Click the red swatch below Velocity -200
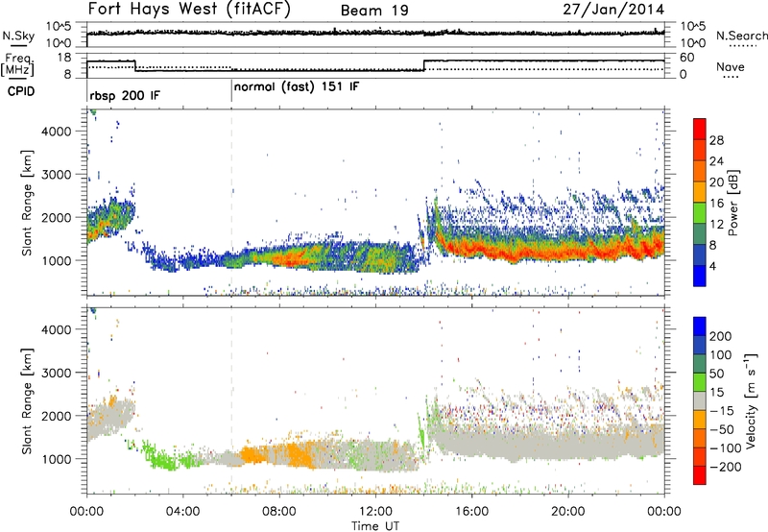768x532 pixels. pos(700,475)
